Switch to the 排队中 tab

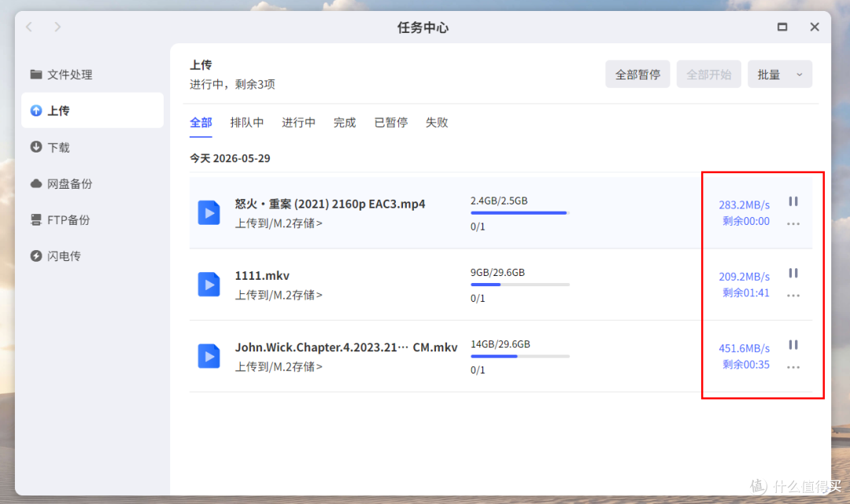pos(246,123)
